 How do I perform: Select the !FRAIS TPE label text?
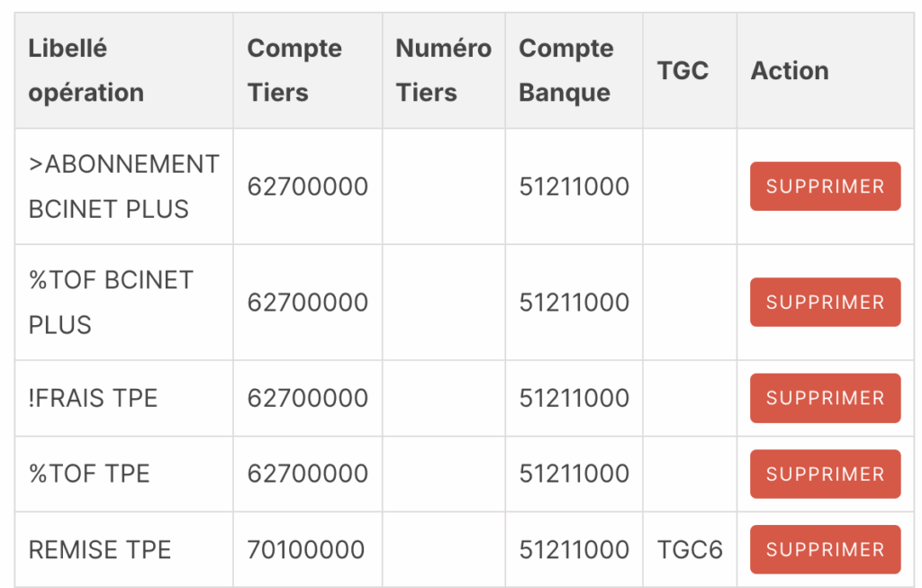pos(93,398)
